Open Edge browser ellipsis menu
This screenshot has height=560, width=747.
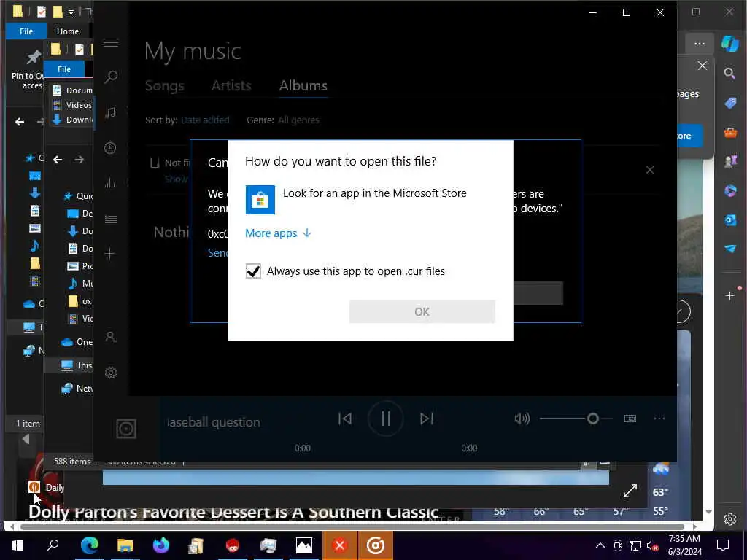700,43
